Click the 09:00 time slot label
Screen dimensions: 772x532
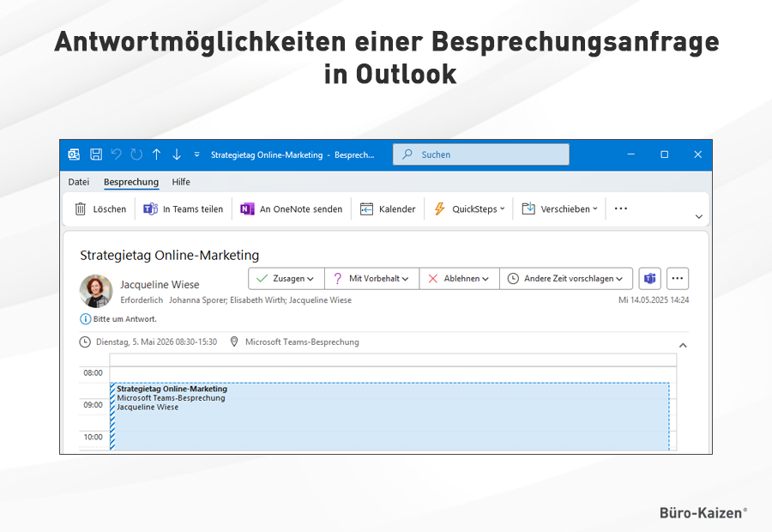[93, 405]
